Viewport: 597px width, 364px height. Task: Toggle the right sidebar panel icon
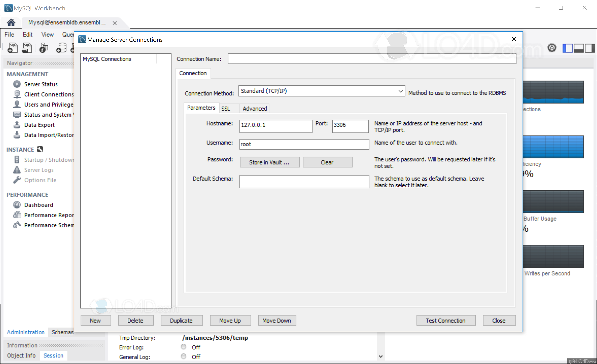click(589, 48)
